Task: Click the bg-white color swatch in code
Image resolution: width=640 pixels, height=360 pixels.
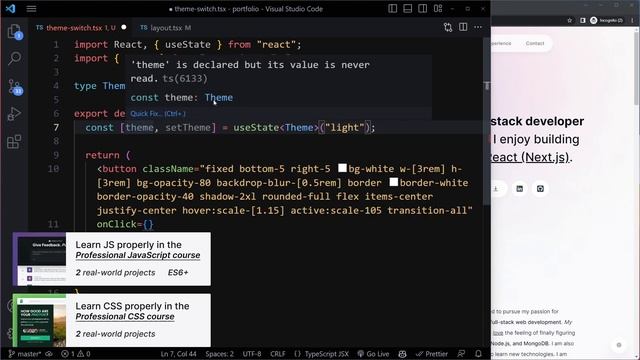Action: [342, 168]
